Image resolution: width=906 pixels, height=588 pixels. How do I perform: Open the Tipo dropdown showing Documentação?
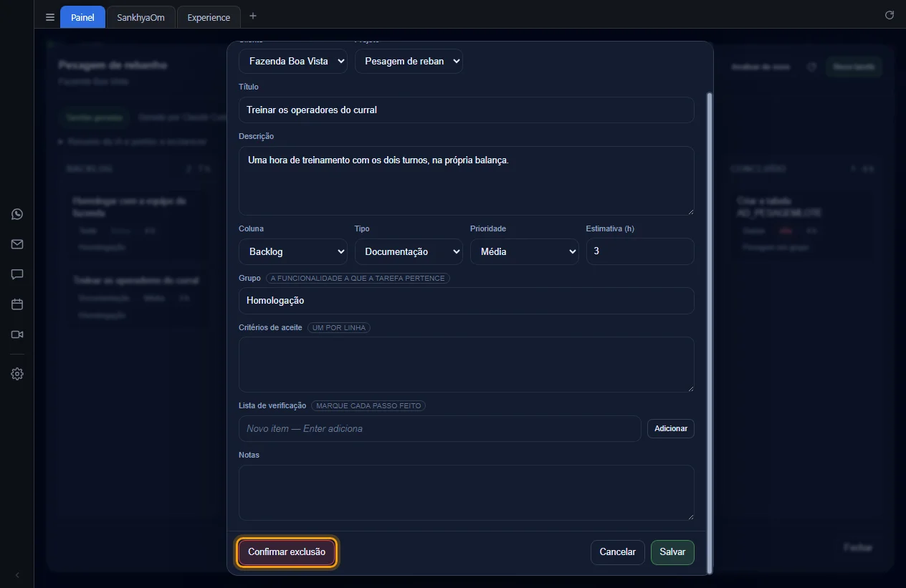pos(409,251)
